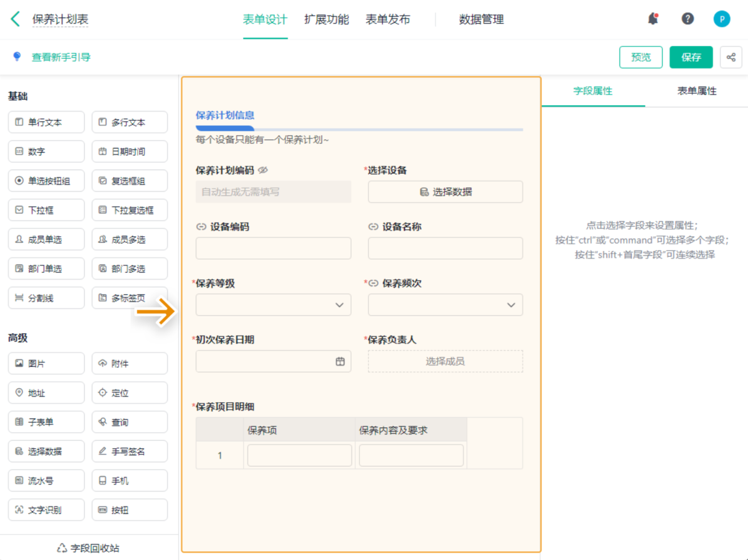748x560 pixels.
Task: Select the 下拉框 widget in the palette
Action: 46,211
